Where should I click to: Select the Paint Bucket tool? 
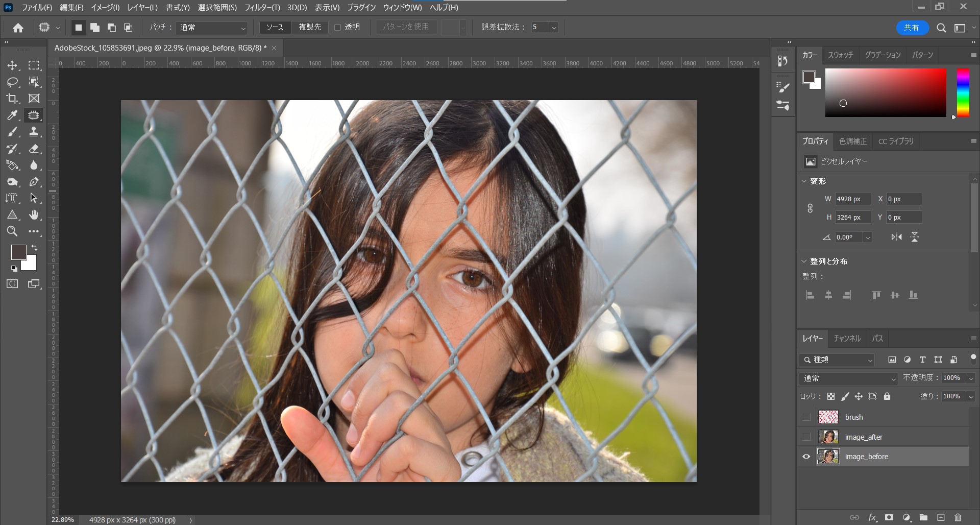(x=12, y=165)
